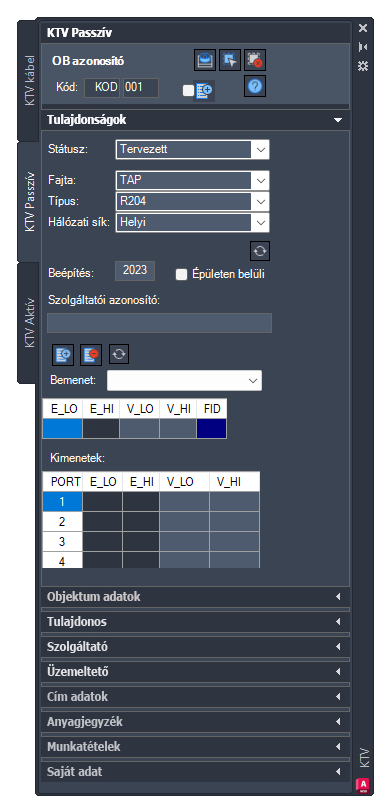Click the refresh icon below Hálózati sík
The image size is (392, 808).
260,251
